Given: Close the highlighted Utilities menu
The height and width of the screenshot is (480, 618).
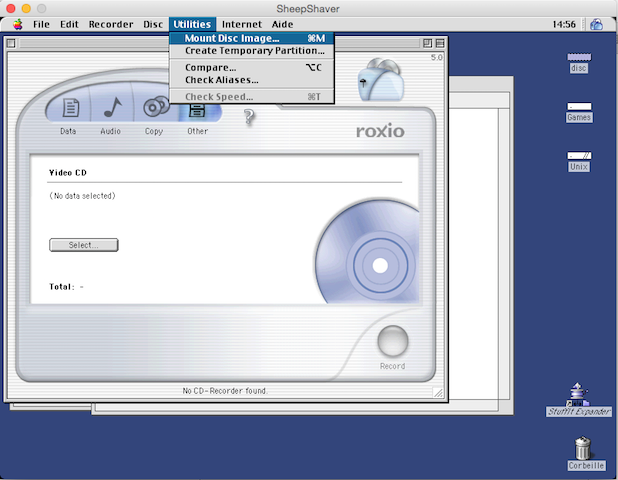Looking at the screenshot, I should click(192, 24).
